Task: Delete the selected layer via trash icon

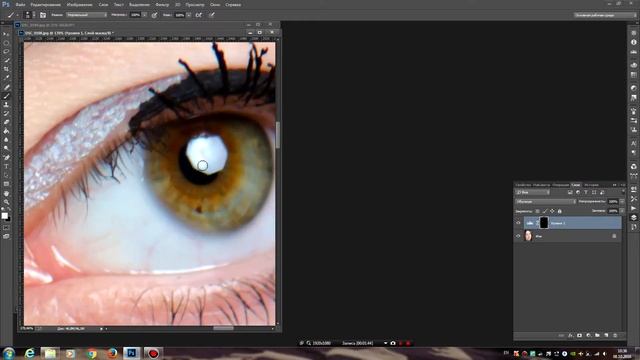Action: (615, 335)
